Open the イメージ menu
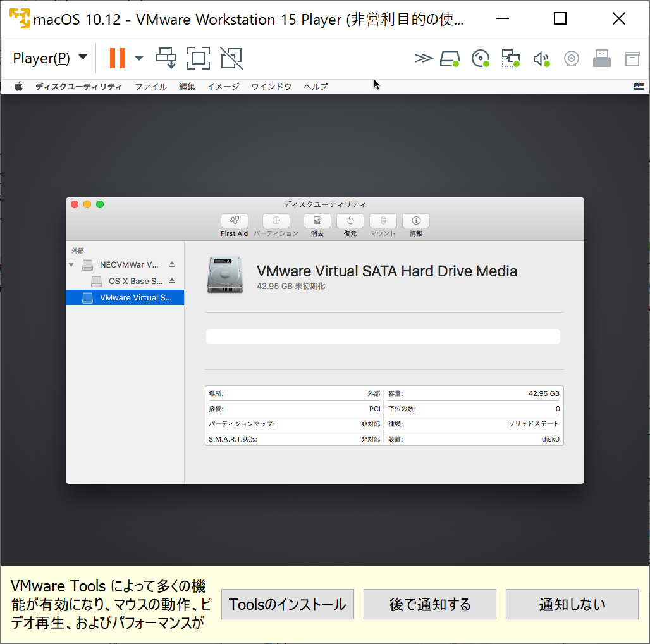Image resolution: width=650 pixels, height=644 pixels. coord(223,87)
